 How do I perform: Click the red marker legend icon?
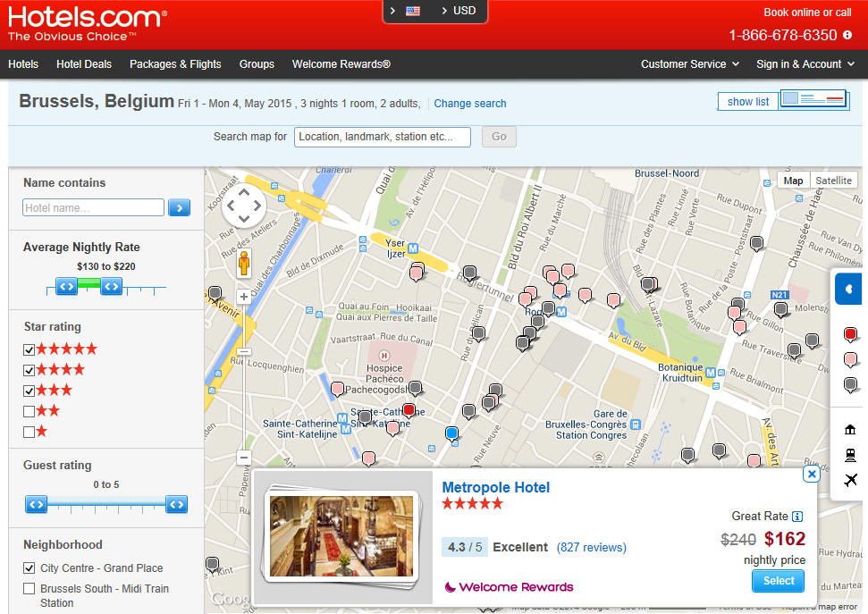click(850, 335)
